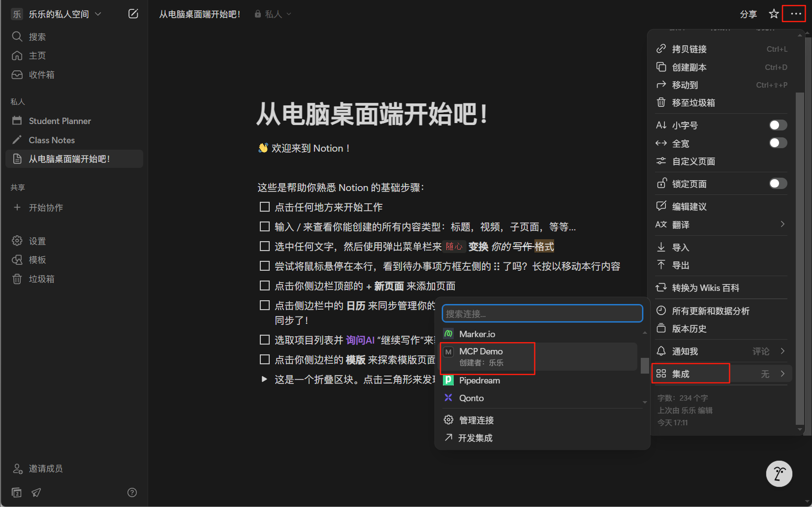The width and height of the screenshot is (812, 507).
Task: Click the 移至垃圾箱 trash icon in menu
Action: pos(661,102)
